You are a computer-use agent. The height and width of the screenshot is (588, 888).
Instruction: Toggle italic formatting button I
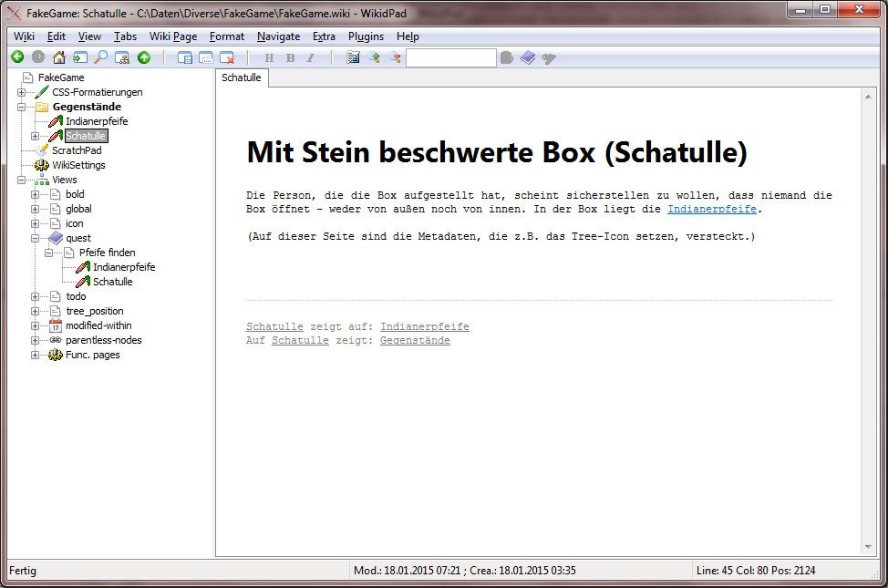coord(310,57)
